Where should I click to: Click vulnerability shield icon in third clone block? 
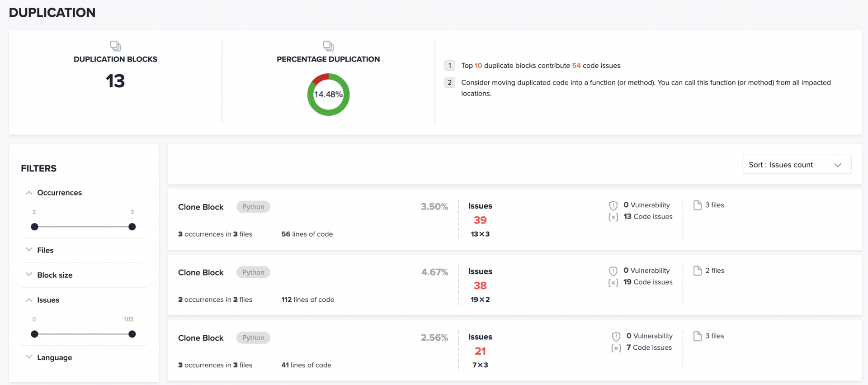click(616, 337)
